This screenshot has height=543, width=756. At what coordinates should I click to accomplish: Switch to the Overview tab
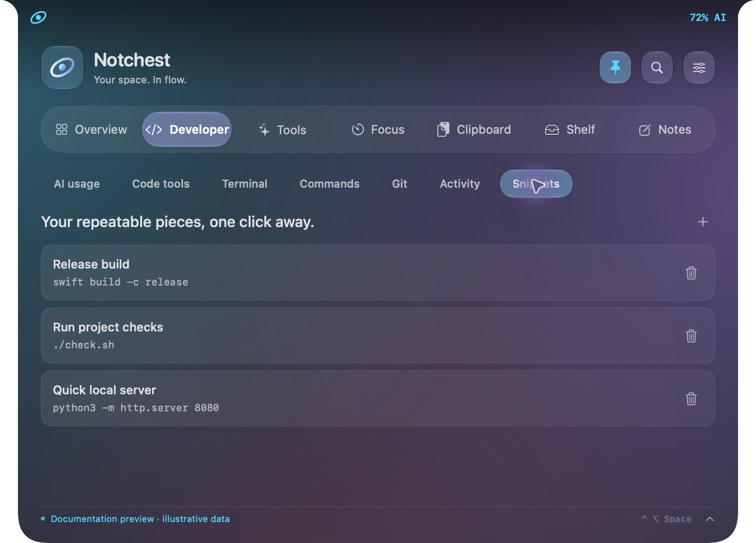[x=91, y=130]
